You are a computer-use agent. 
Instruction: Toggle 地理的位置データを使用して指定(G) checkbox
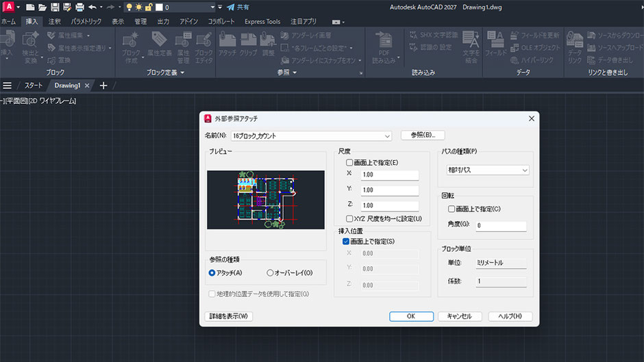(x=212, y=294)
